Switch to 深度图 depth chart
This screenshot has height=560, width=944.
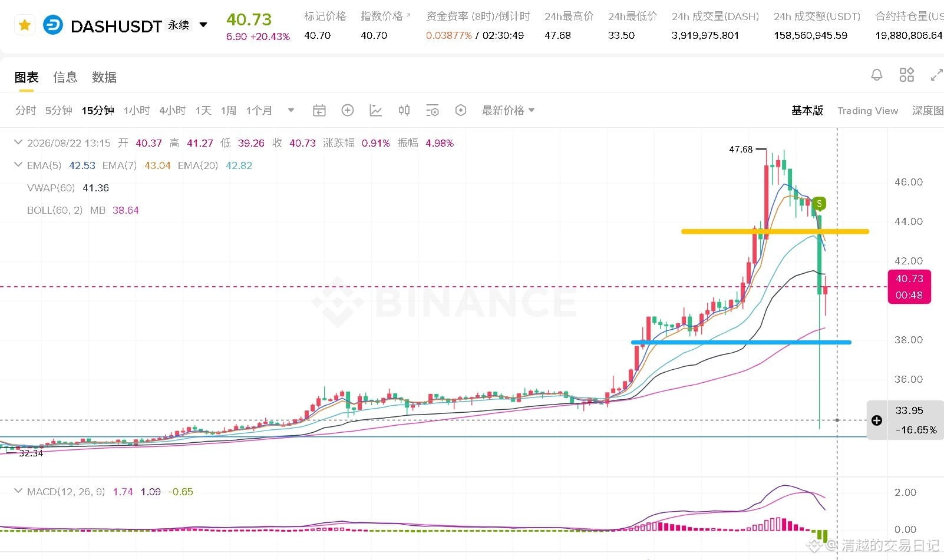point(928,110)
